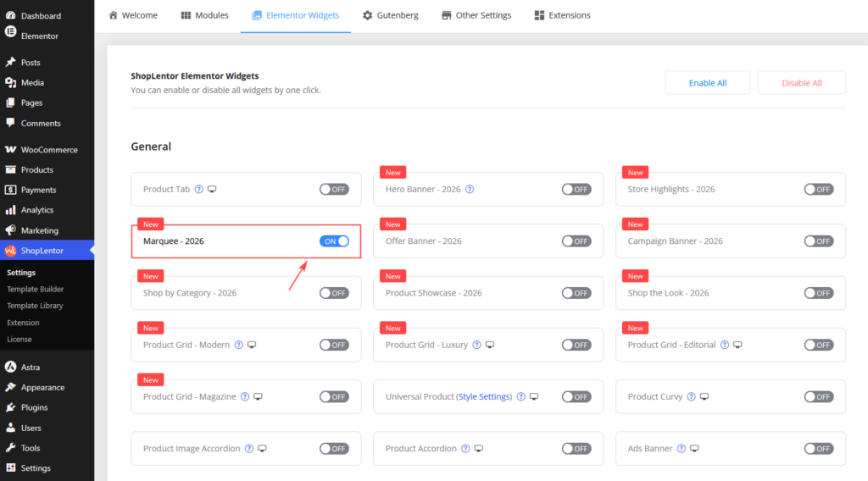Screen dimensions: 868x481
Task: Click the Dashboard icon in sidebar
Action: tap(10, 15)
